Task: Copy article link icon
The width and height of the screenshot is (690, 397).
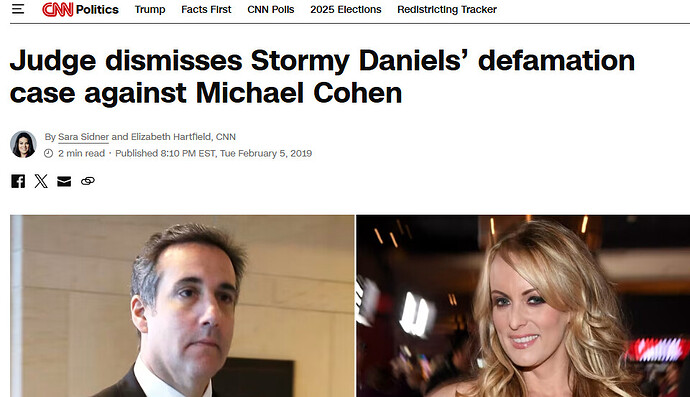Action: [x=88, y=181]
